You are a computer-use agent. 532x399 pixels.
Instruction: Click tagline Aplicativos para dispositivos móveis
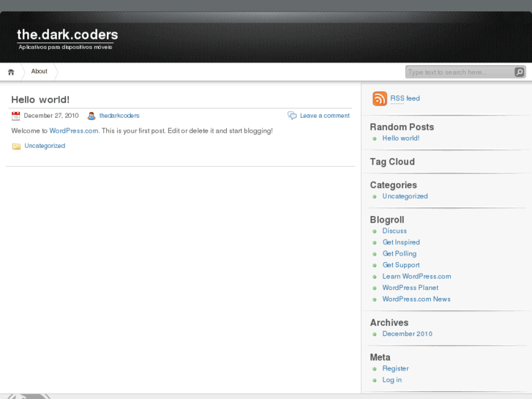tap(65, 47)
